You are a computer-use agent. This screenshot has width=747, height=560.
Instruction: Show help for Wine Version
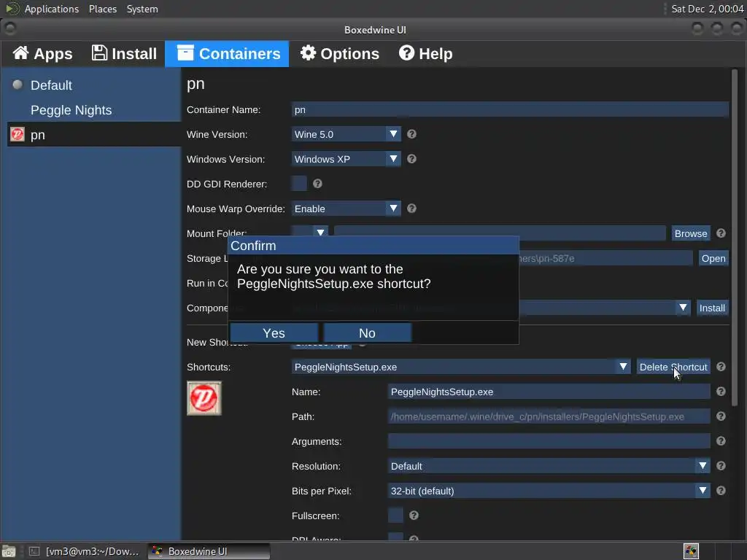[411, 134]
